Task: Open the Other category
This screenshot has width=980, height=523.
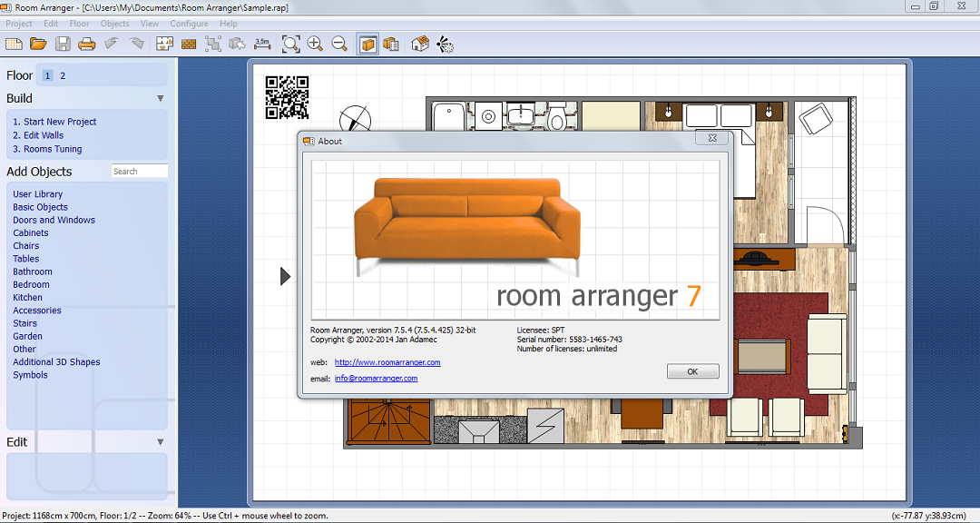Action: 24,349
